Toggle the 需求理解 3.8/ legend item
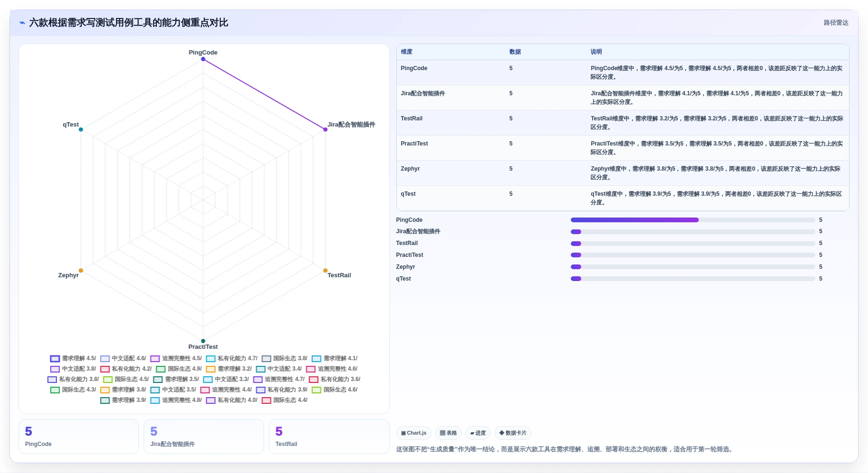Viewport: 868px width, 473px height. (123, 390)
